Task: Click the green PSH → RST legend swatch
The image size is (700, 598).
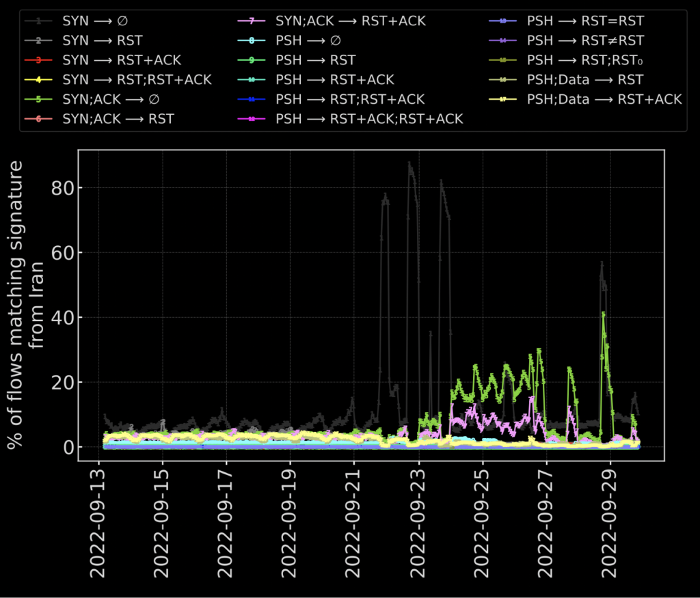Action: click(252, 60)
